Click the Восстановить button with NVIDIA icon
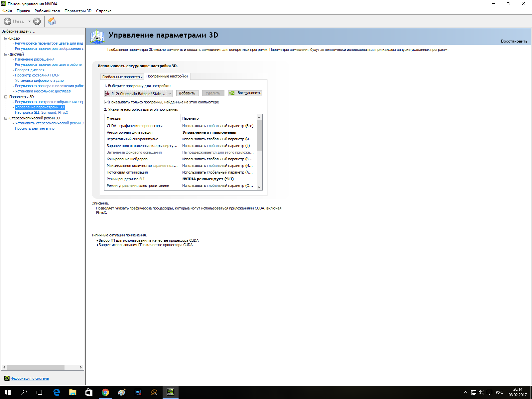The width and height of the screenshot is (532, 399). pyautogui.click(x=245, y=93)
